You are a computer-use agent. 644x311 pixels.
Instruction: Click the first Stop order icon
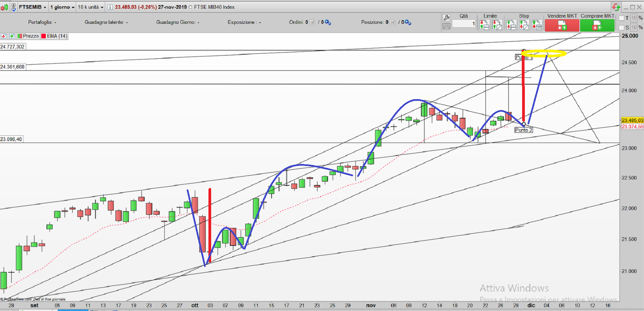[511, 25]
